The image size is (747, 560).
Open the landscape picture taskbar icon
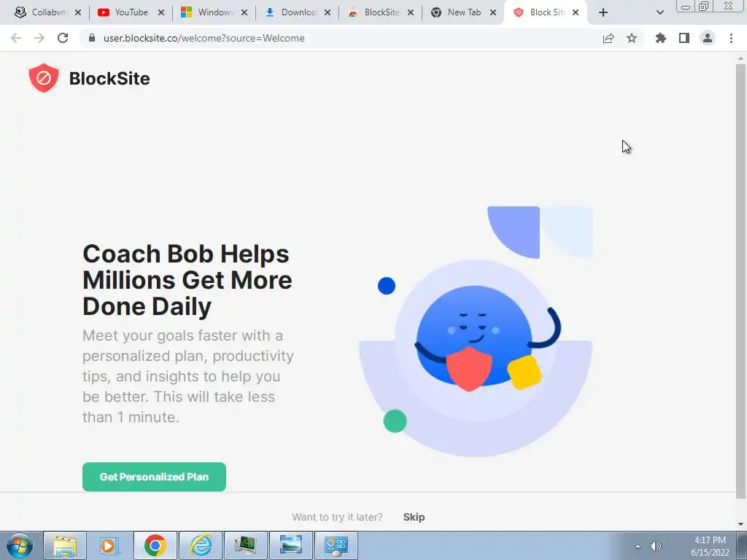[x=291, y=545]
